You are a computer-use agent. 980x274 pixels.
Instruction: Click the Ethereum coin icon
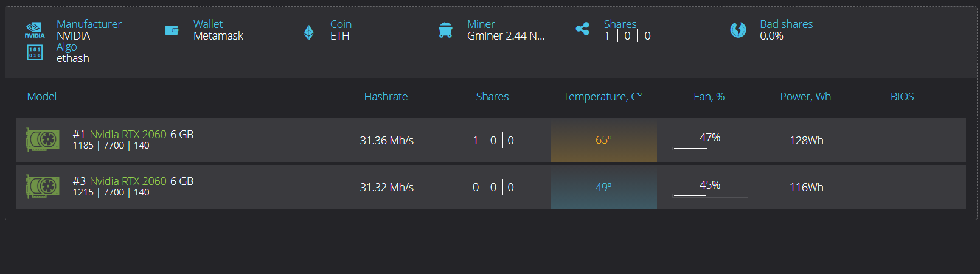(x=308, y=32)
